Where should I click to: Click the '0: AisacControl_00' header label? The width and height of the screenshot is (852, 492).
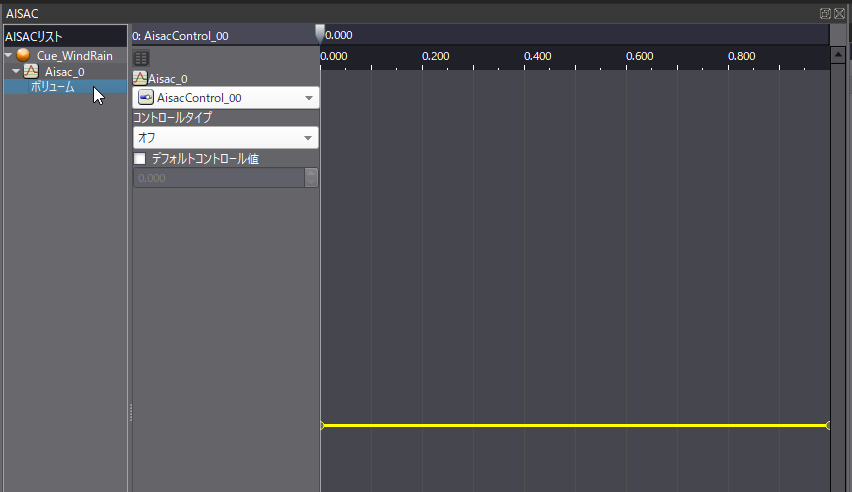coord(180,36)
